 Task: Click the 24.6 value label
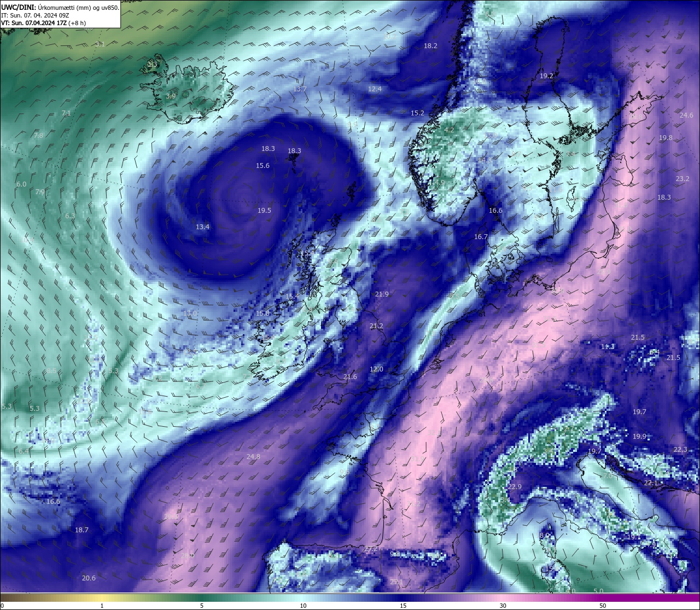tap(686, 115)
